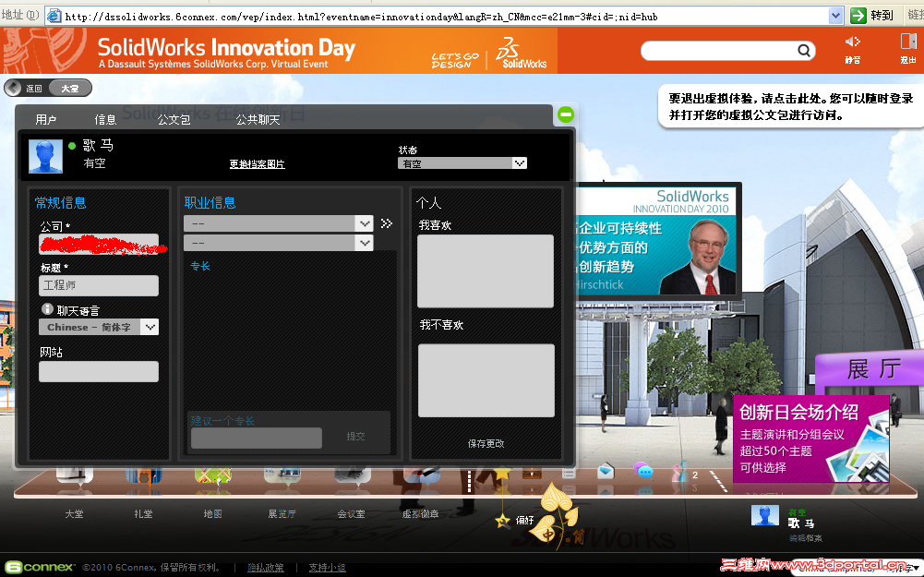Mute sound with the speaker icon
This screenshot has width=924, height=577.
click(x=853, y=42)
